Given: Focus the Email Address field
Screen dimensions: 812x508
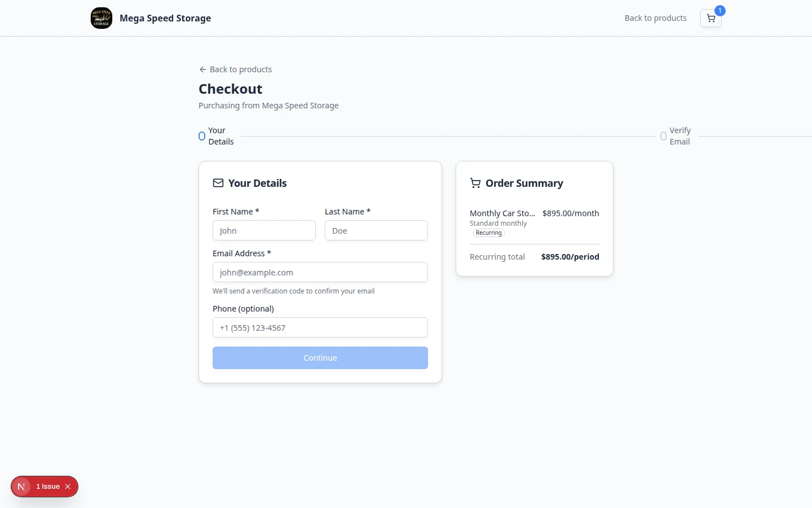Looking at the screenshot, I should tap(320, 272).
